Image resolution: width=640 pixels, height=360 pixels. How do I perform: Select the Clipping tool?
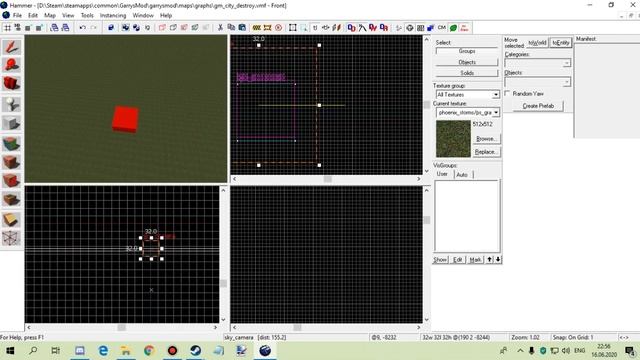(11, 220)
